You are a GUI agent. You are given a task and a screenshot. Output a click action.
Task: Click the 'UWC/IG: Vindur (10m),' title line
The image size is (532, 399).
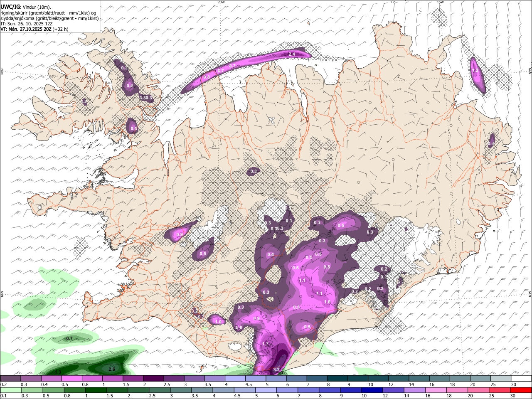pos(25,7)
